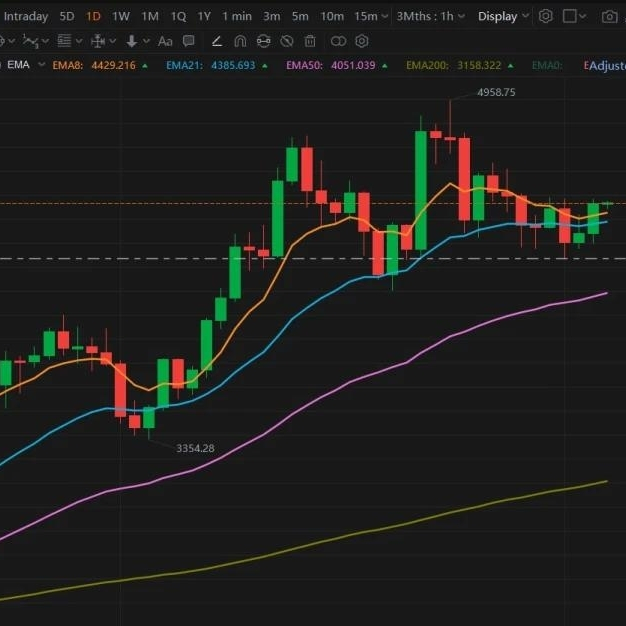The width and height of the screenshot is (626, 626).
Task: Switch to 1W weekly candles
Action: pos(121,16)
